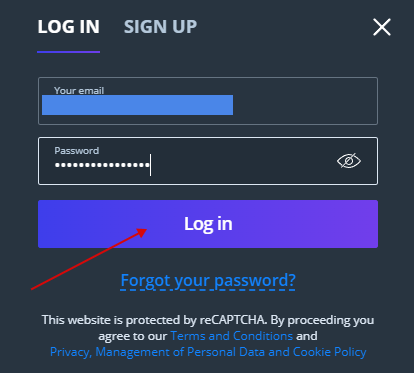Close the login dialog with X icon
The image size is (414, 373).
pyautogui.click(x=382, y=27)
